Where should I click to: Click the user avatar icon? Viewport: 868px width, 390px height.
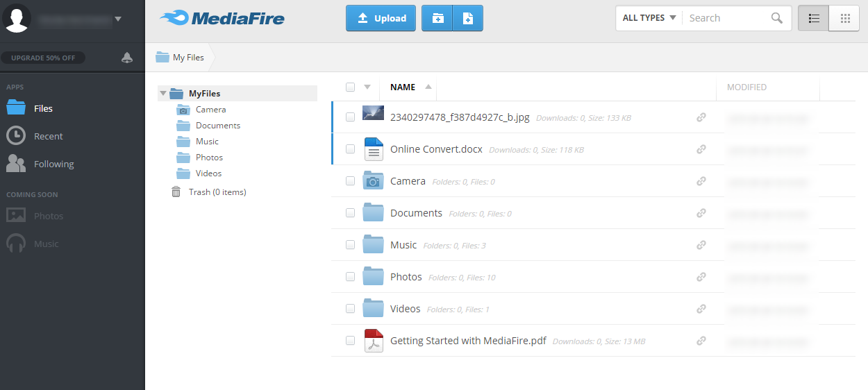click(17, 19)
